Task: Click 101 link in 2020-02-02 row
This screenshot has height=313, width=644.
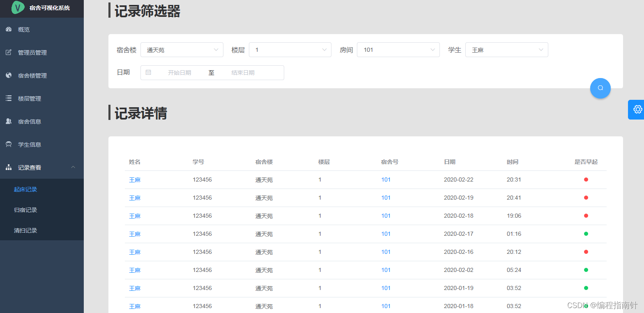Action: coord(386,270)
